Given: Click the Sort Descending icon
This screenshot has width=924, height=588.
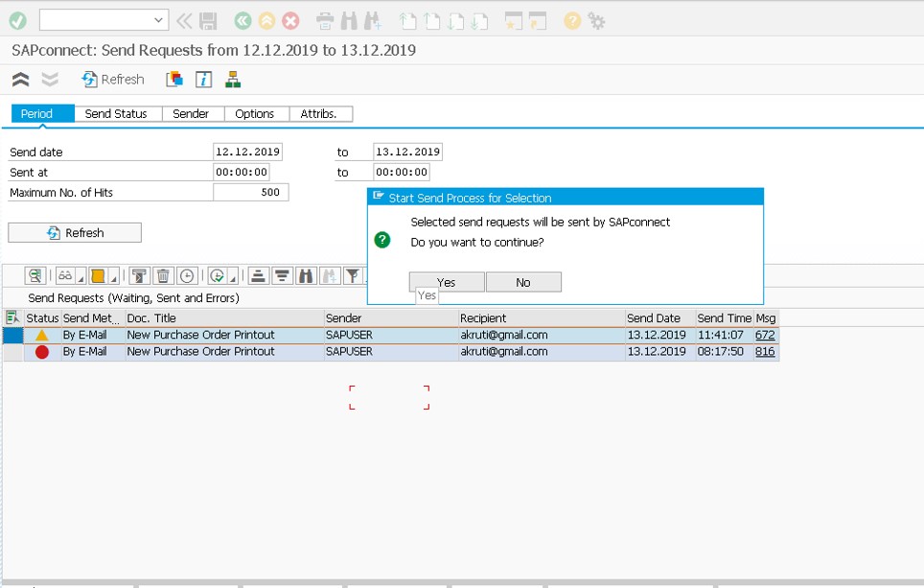Looking at the screenshot, I should click(282, 275).
